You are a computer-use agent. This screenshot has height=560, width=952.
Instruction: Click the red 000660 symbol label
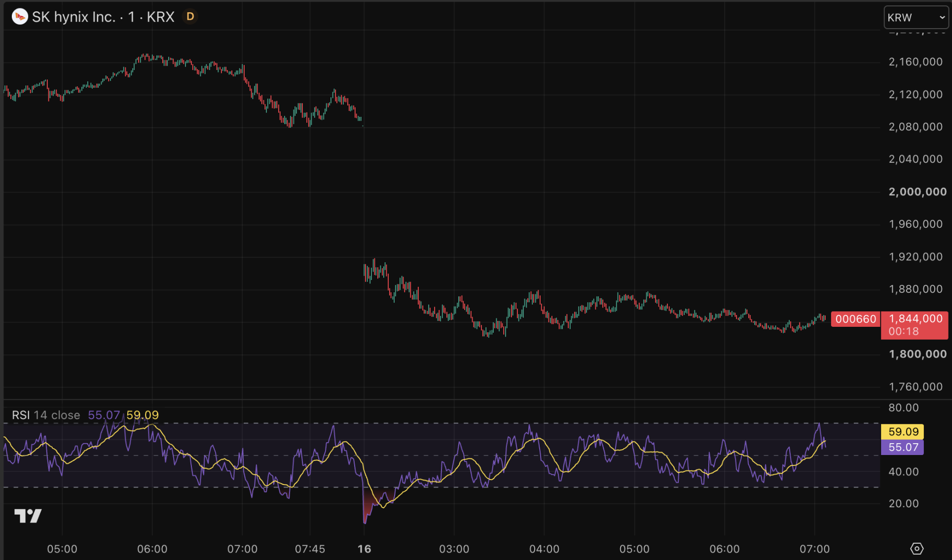pos(856,319)
